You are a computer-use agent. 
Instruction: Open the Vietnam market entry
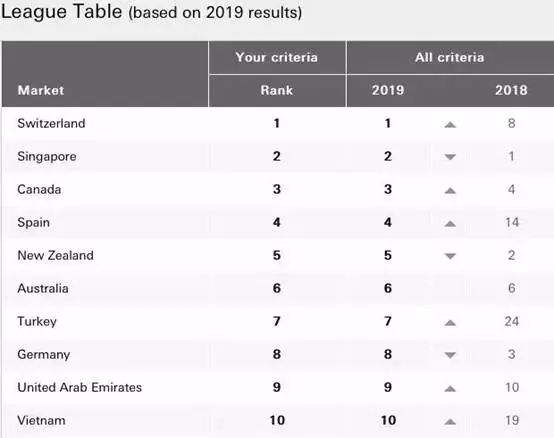[x=41, y=420]
